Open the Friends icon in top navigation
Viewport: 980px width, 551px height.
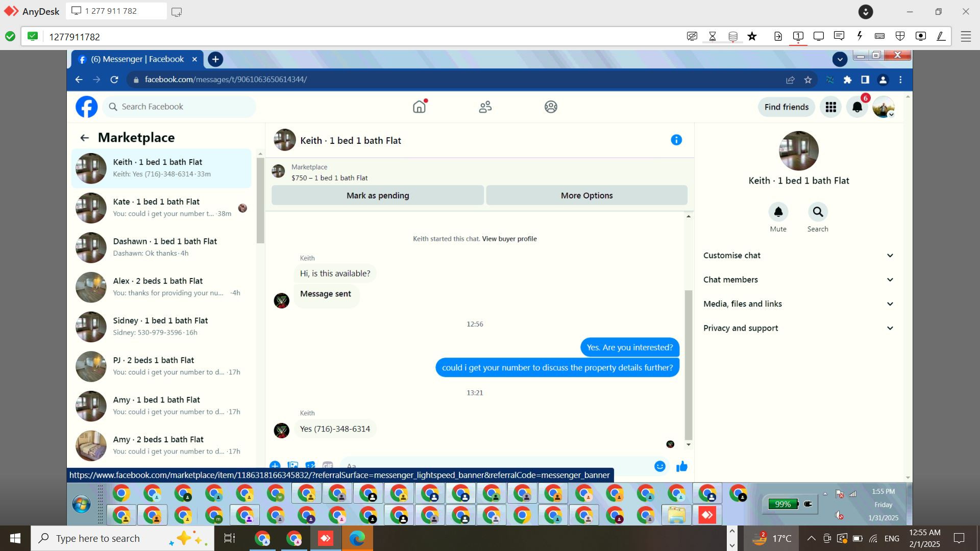(x=485, y=107)
